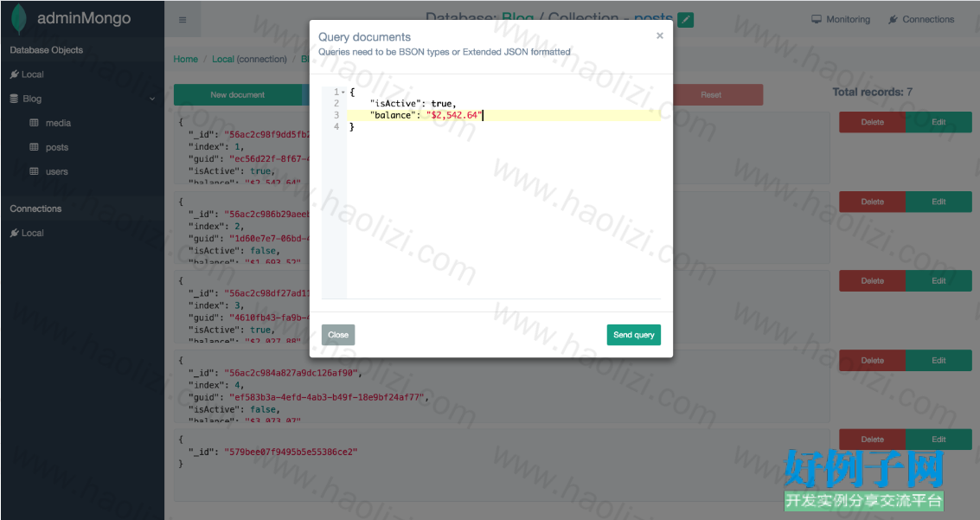The image size is (980, 520).
Task: Click the adminMongo brand name text
Action: pyautogui.click(x=84, y=18)
